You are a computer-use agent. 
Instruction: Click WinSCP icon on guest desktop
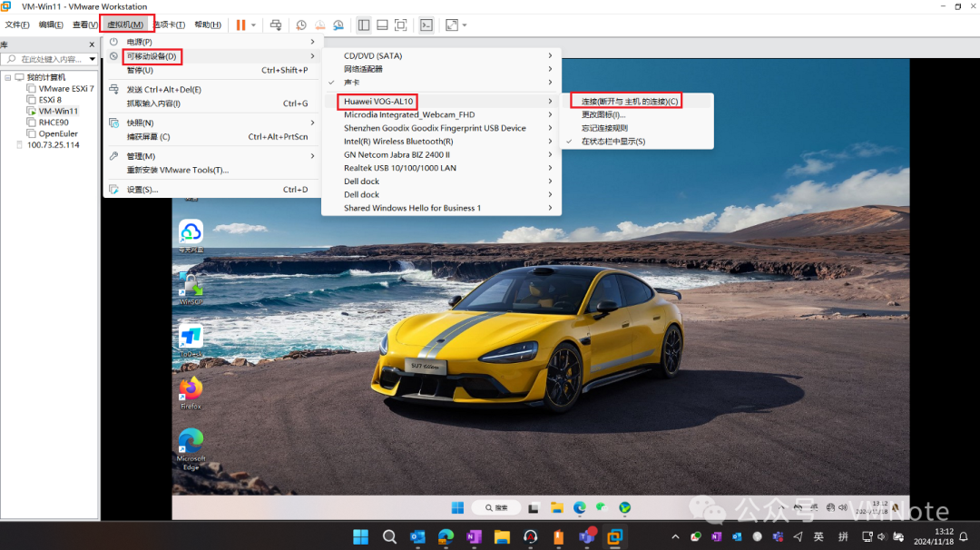point(191,289)
